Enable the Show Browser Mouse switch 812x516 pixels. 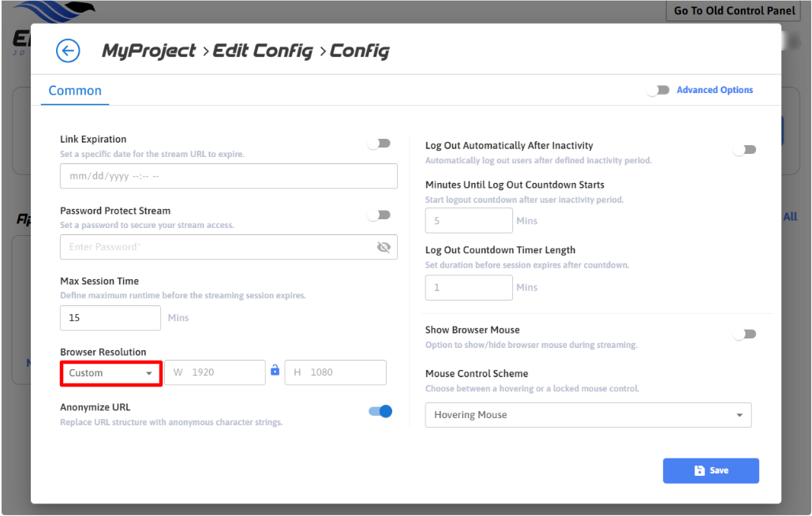(744, 335)
